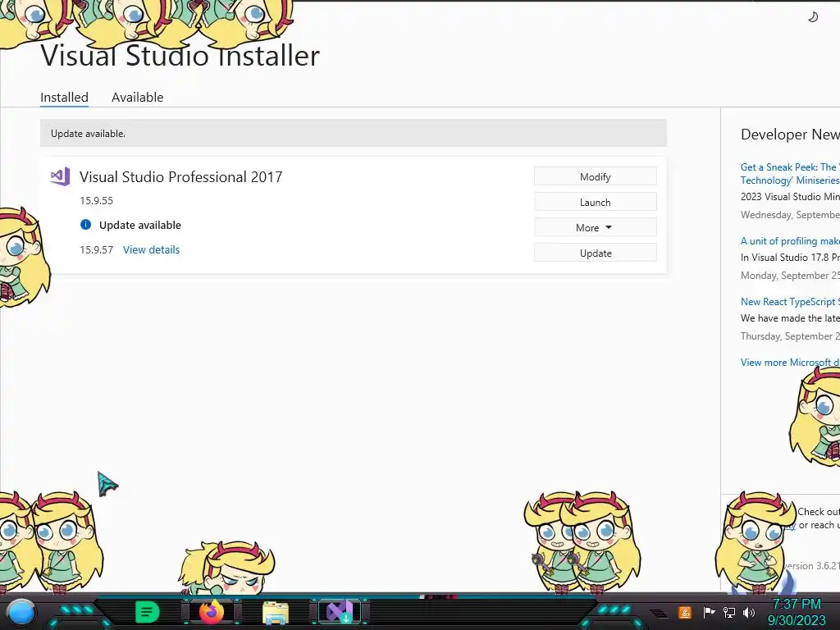This screenshot has width=840, height=630.
Task: Open the Start orb on the taskbar
Action: pyautogui.click(x=21, y=612)
